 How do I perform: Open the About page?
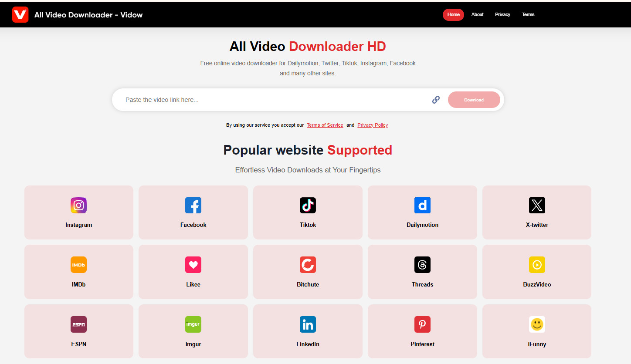coord(477,14)
